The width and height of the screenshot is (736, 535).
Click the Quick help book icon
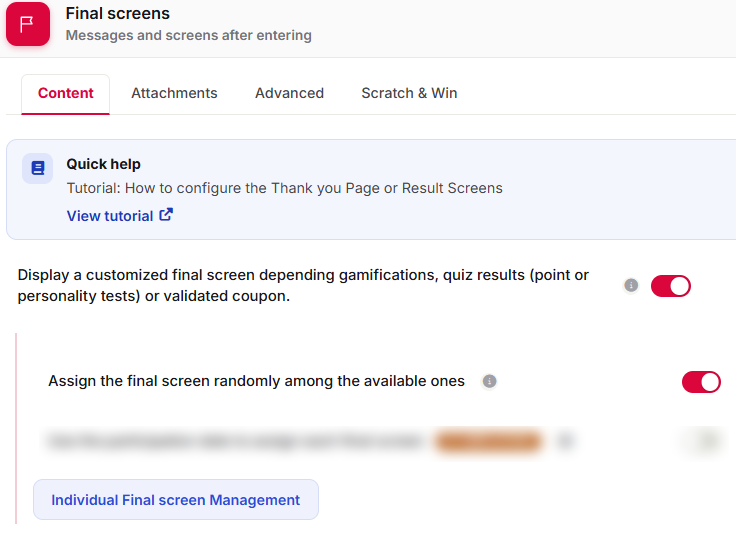tap(38, 168)
